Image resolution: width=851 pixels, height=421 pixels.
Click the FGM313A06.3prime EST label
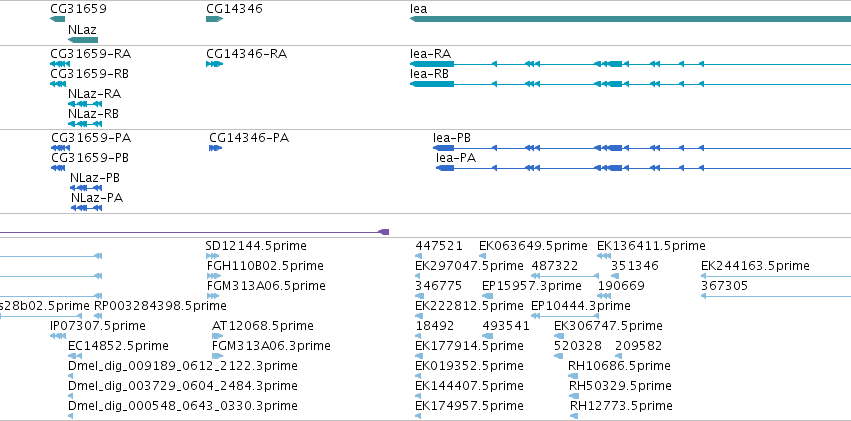pos(271,346)
